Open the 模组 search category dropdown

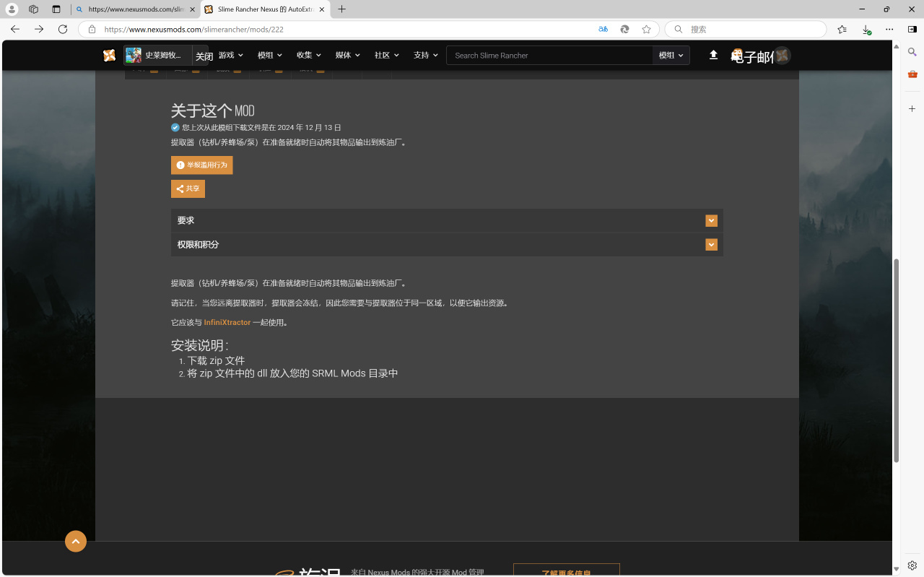click(x=671, y=56)
